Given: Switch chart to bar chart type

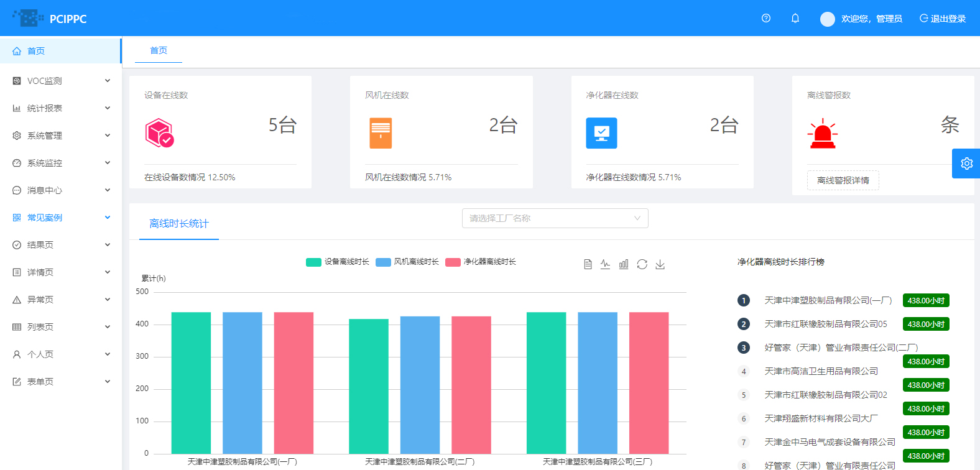Looking at the screenshot, I should pyautogui.click(x=624, y=264).
